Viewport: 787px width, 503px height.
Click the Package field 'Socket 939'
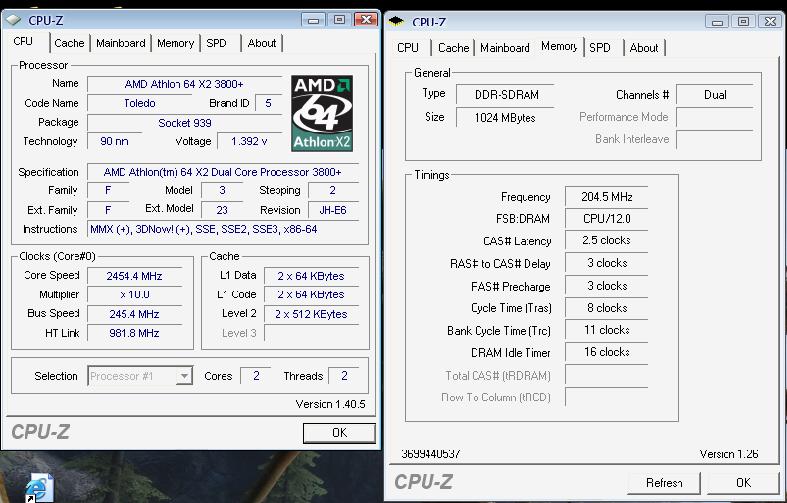[184, 123]
